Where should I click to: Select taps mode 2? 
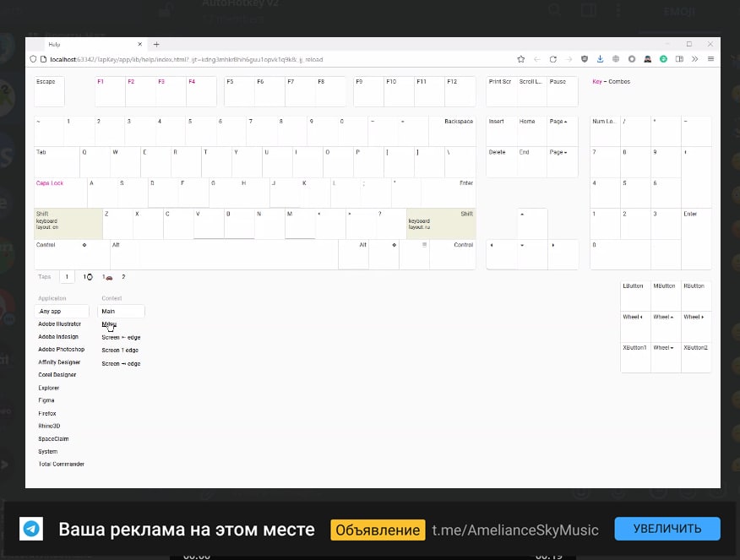tap(123, 277)
